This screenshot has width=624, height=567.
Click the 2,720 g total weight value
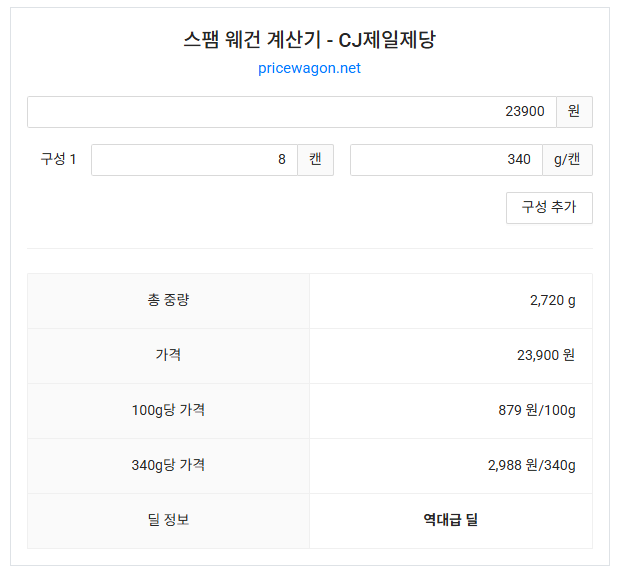[x=552, y=300]
